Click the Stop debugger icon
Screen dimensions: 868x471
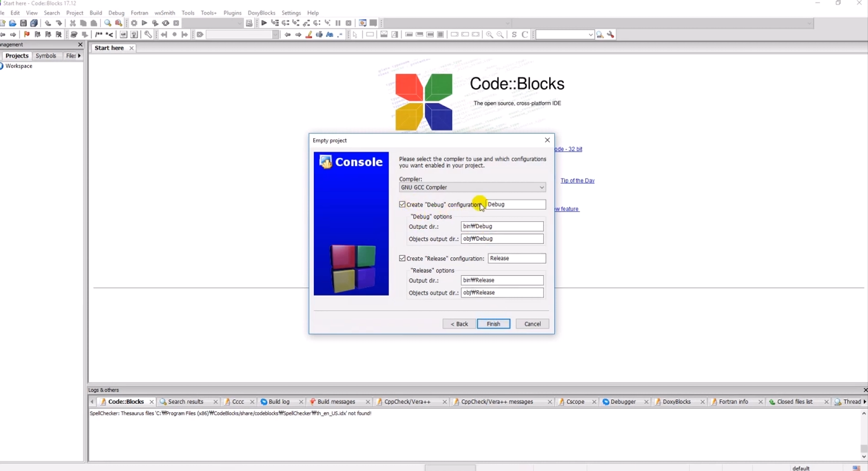[x=349, y=23]
